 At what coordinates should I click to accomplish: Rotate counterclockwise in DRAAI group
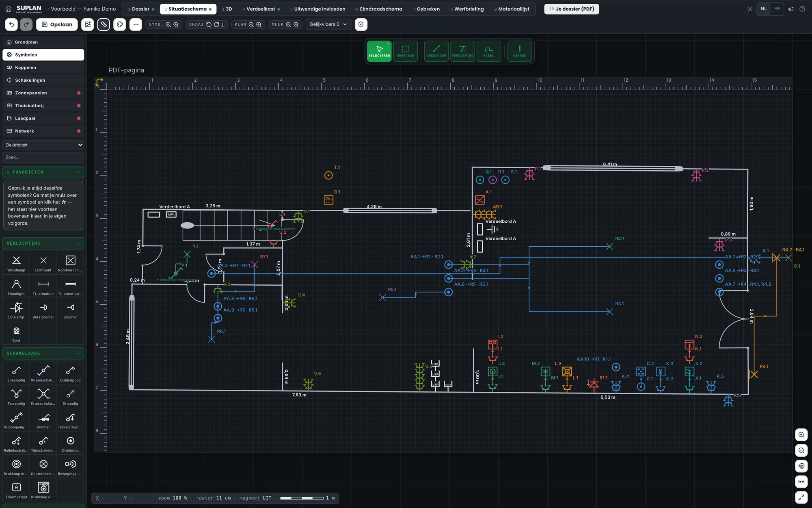point(209,24)
